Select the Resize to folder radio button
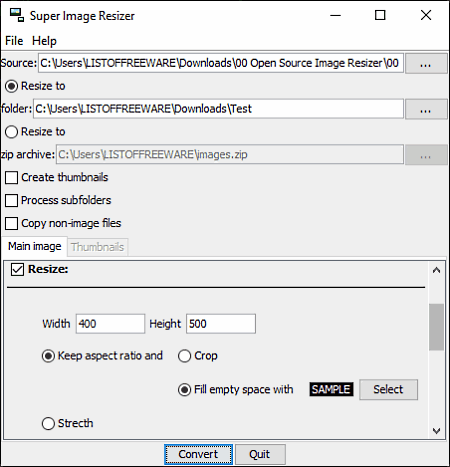Image resolution: width=450 pixels, height=467 pixels. [x=11, y=86]
